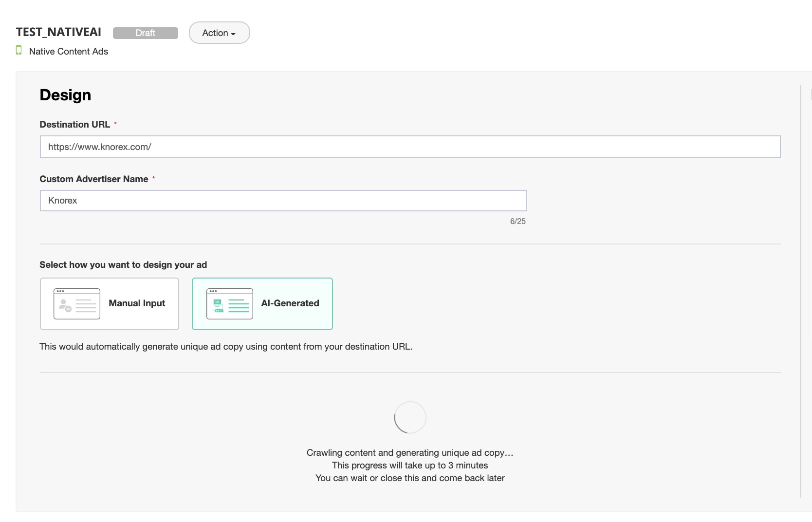This screenshot has height=522, width=812.
Task: Open the Action dropdown menu
Action: click(219, 33)
